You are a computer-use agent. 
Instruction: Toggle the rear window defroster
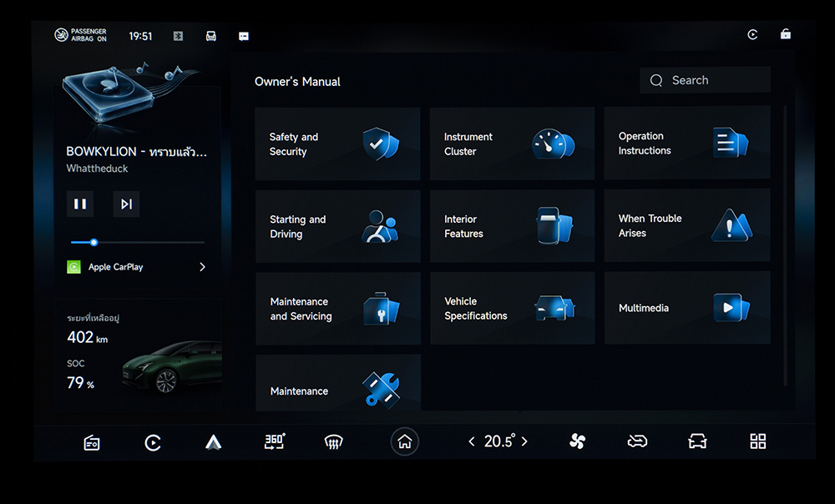click(334, 442)
